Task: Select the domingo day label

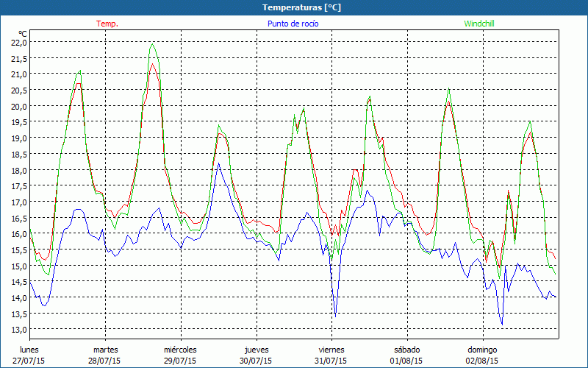Action: pos(482,350)
